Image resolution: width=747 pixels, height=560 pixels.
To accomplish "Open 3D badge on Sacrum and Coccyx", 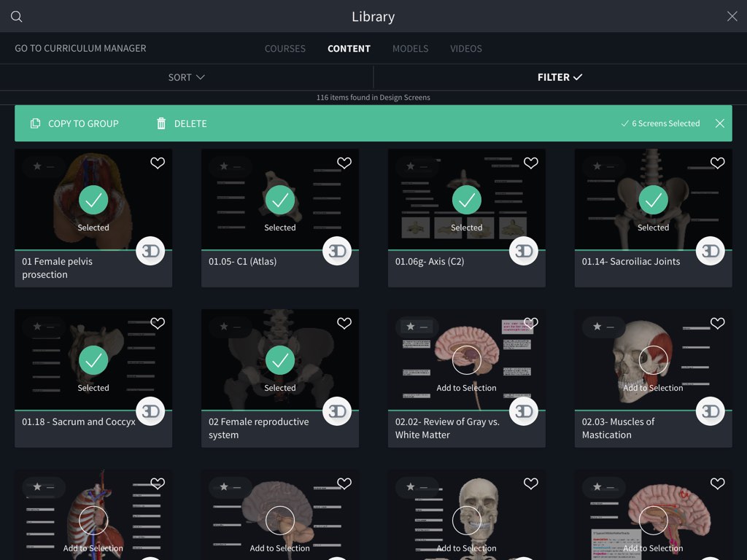I will tap(150, 411).
